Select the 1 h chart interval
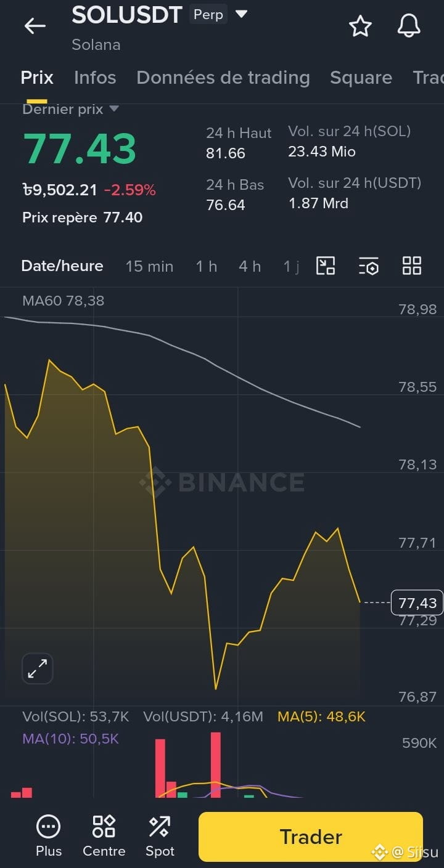 click(x=207, y=266)
